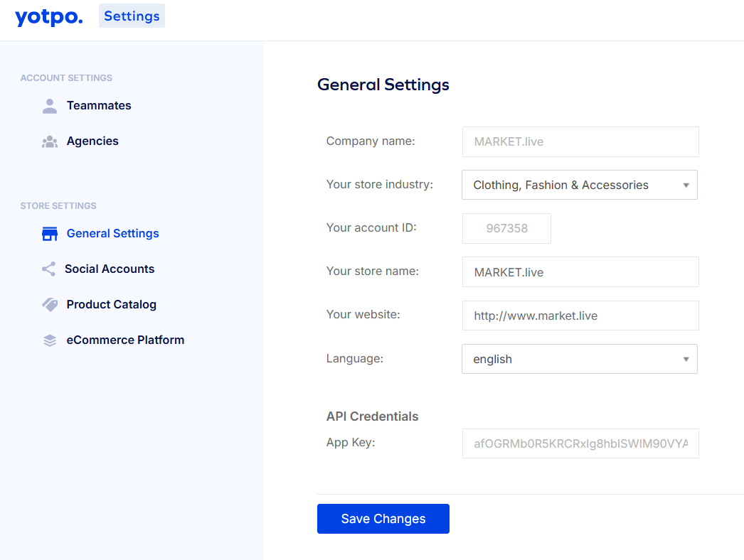Click the eCommerce Platform layers icon

[50, 340]
